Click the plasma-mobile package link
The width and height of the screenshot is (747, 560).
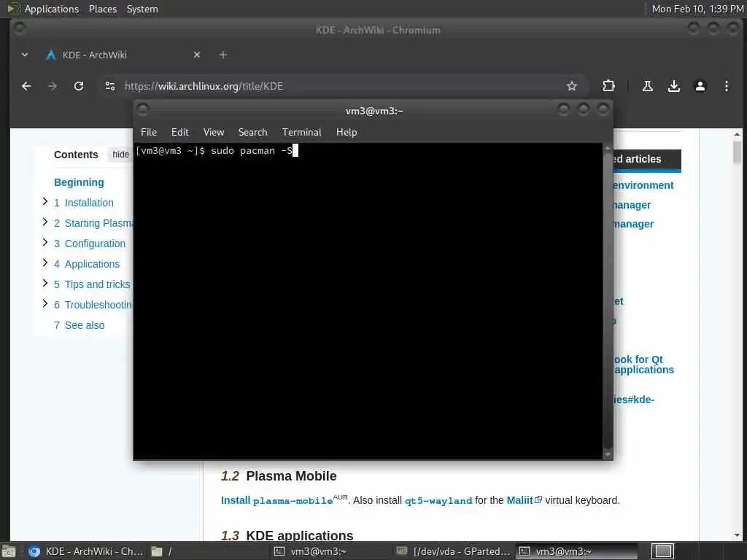(293, 501)
